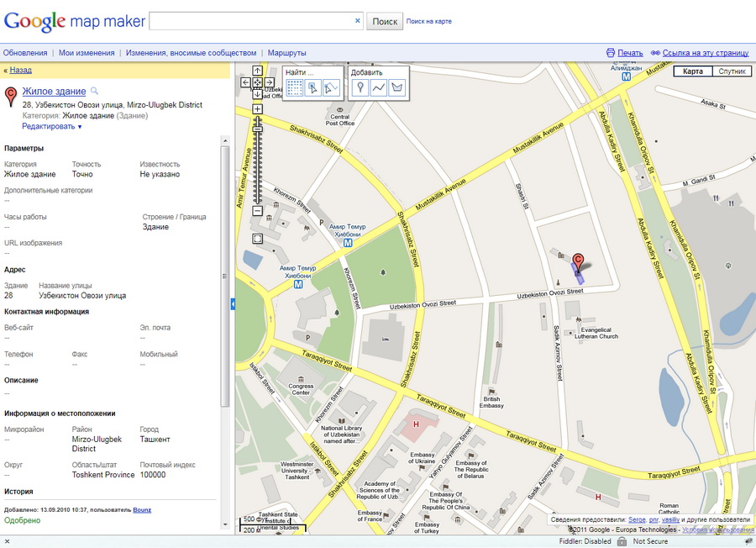Open the Редактировать dropdown
The width and height of the screenshot is (756, 548).
52,126
